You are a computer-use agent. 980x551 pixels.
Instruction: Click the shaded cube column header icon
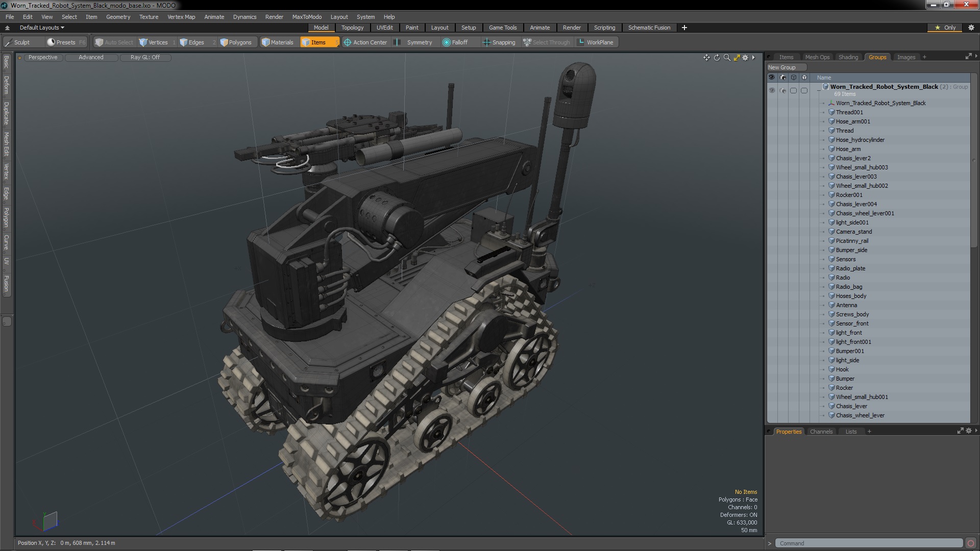804,78
